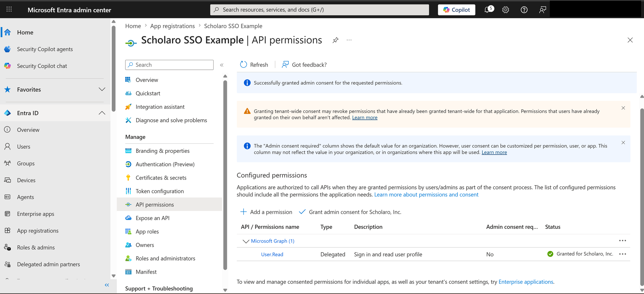Open Quickstart page
Screen dimensions: 644x294
[x=148, y=93]
